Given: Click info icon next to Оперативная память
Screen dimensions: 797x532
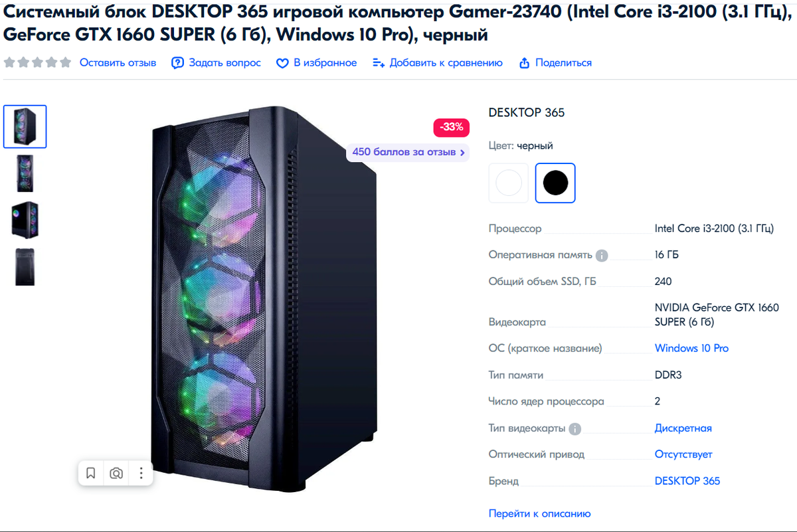Looking at the screenshot, I should click(602, 256).
